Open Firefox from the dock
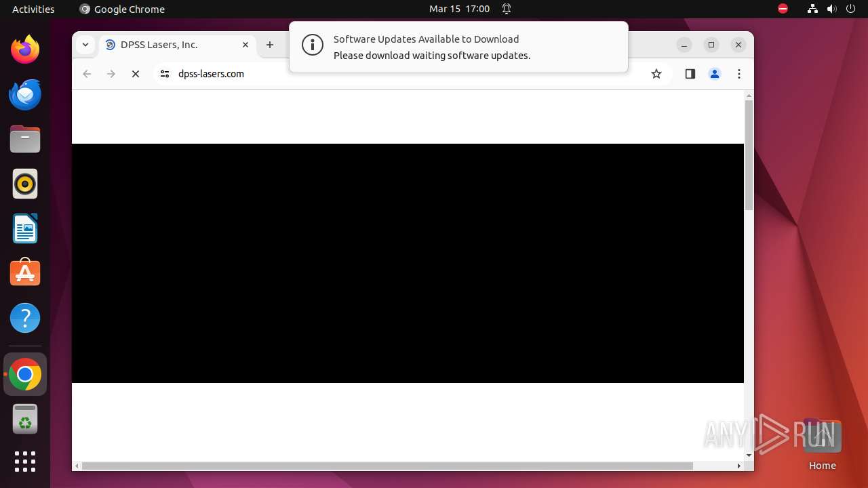 (25, 49)
